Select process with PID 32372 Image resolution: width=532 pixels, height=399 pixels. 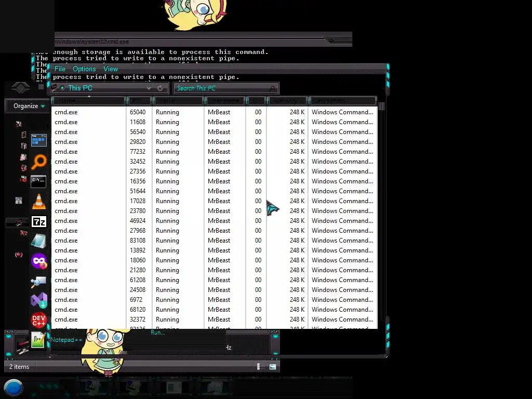[214, 320]
